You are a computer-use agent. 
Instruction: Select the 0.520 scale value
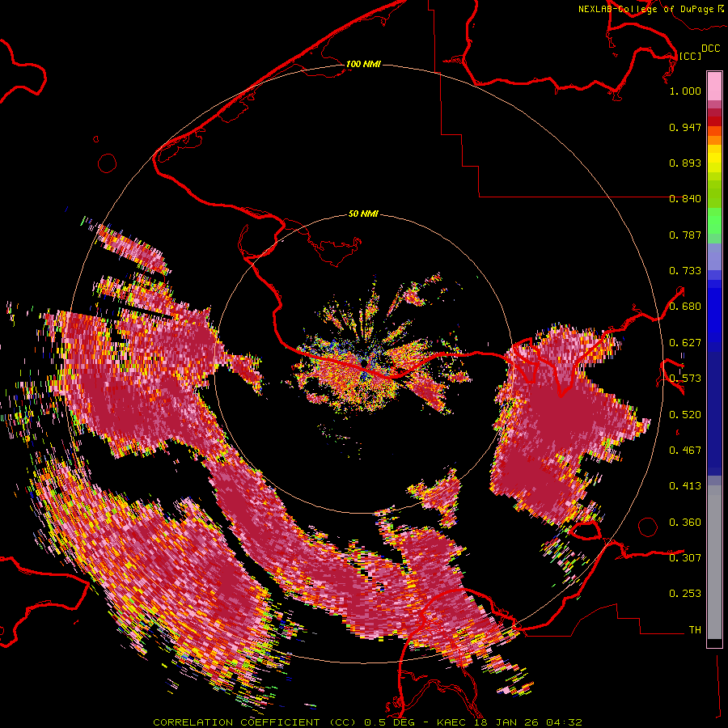685,415
